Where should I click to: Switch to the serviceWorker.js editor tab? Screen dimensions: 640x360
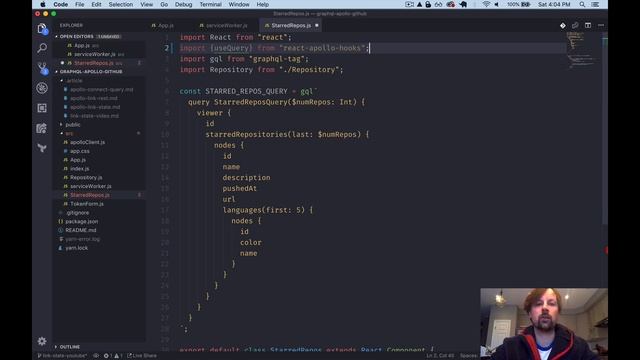tap(224, 25)
